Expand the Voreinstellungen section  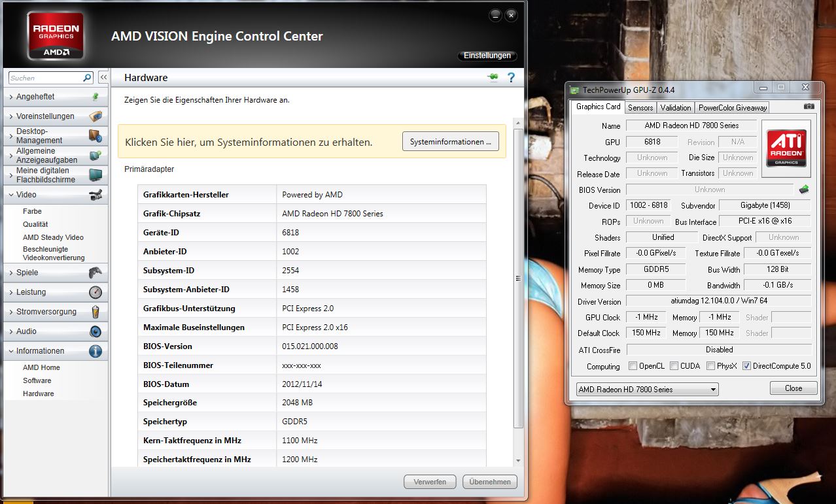54,116
